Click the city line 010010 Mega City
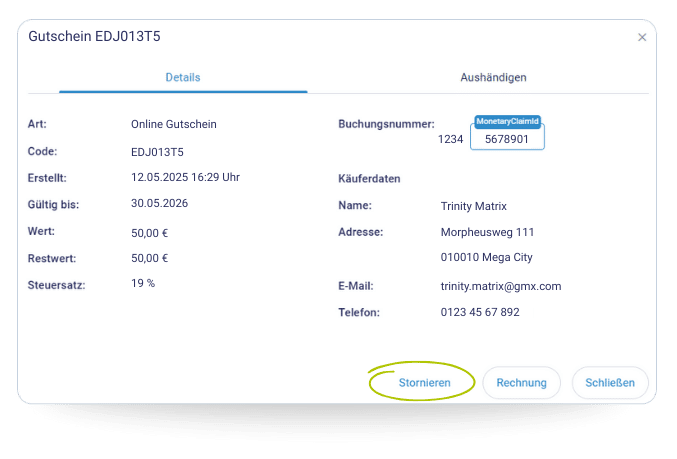Viewport: 677px width, 459px height. click(486, 259)
